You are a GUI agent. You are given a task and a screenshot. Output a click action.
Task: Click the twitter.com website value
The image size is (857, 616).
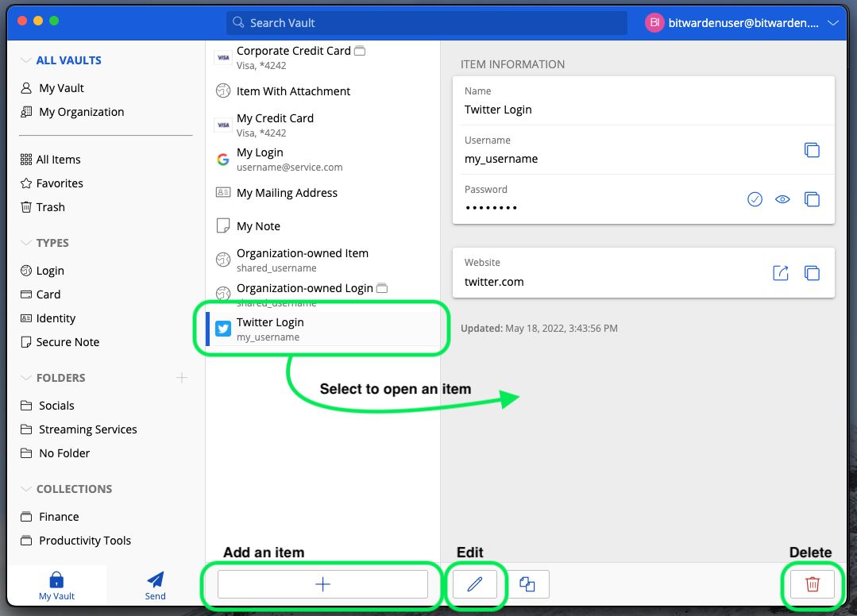(x=494, y=282)
